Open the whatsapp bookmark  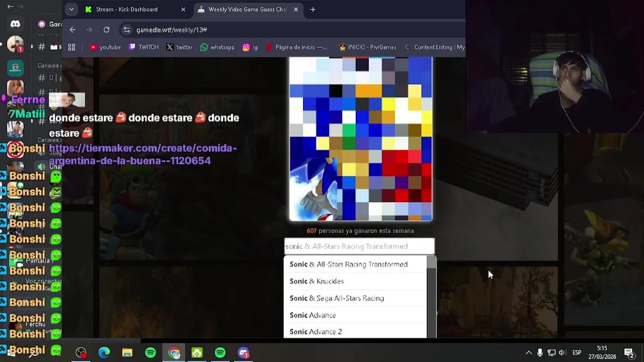pos(217,47)
